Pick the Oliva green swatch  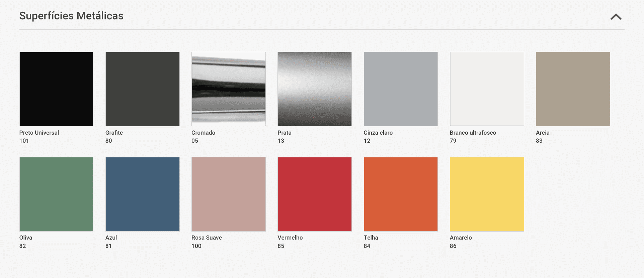(x=56, y=194)
